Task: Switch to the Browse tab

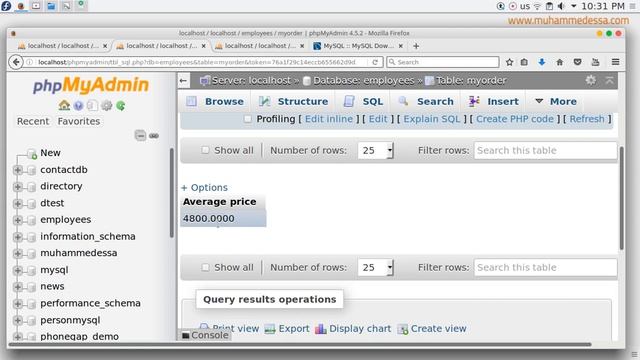Action: (x=215, y=101)
